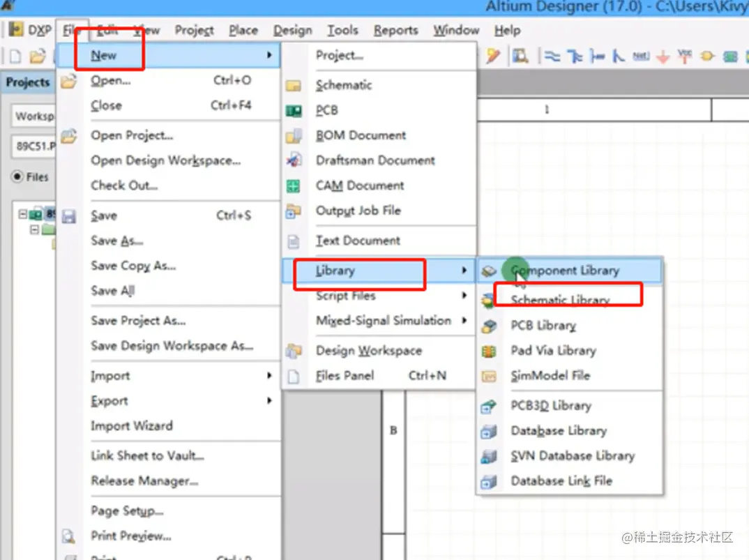Choose Open... in File menu
749x560 pixels.
(x=168, y=80)
